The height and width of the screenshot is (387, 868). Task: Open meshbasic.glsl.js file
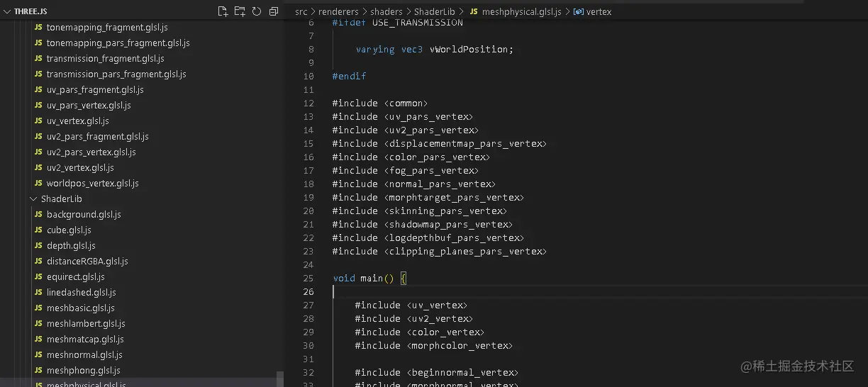81,308
